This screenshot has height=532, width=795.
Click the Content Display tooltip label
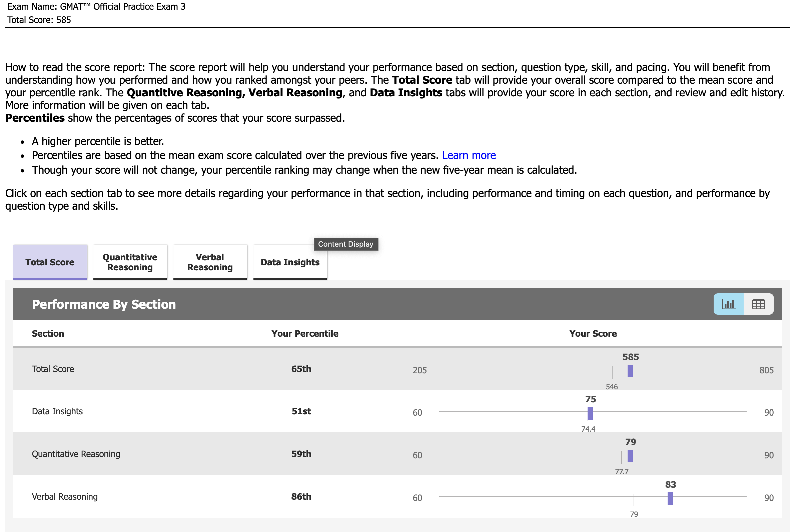[x=345, y=244]
